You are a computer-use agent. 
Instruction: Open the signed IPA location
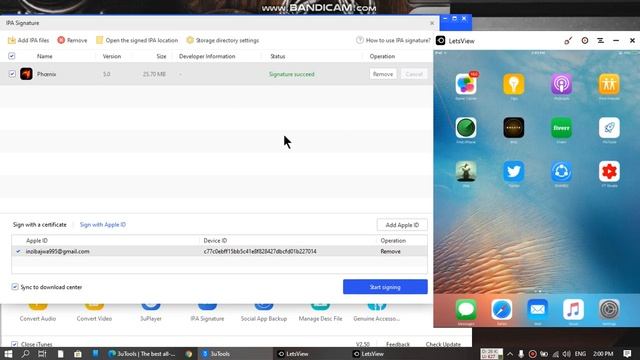pos(137,40)
